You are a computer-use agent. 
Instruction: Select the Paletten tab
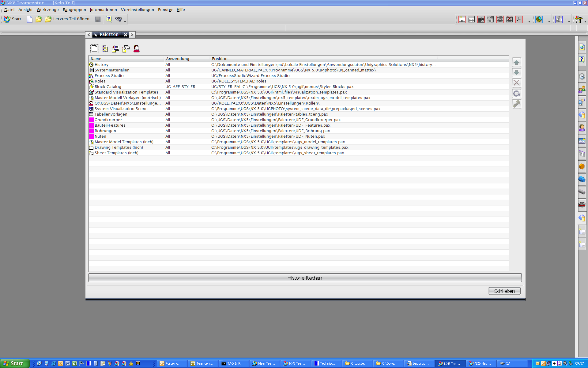coord(109,34)
